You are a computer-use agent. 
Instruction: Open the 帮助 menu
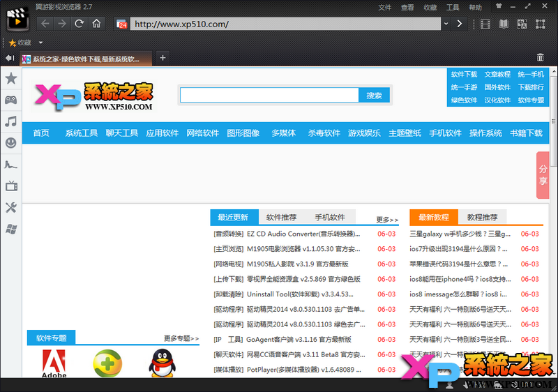[x=475, y=8]
